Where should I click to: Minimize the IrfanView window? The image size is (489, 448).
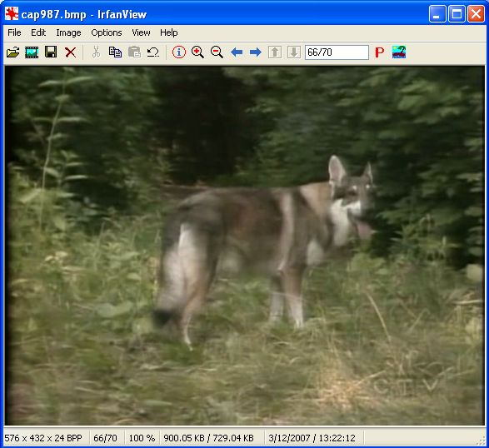[x=437, y=14]
